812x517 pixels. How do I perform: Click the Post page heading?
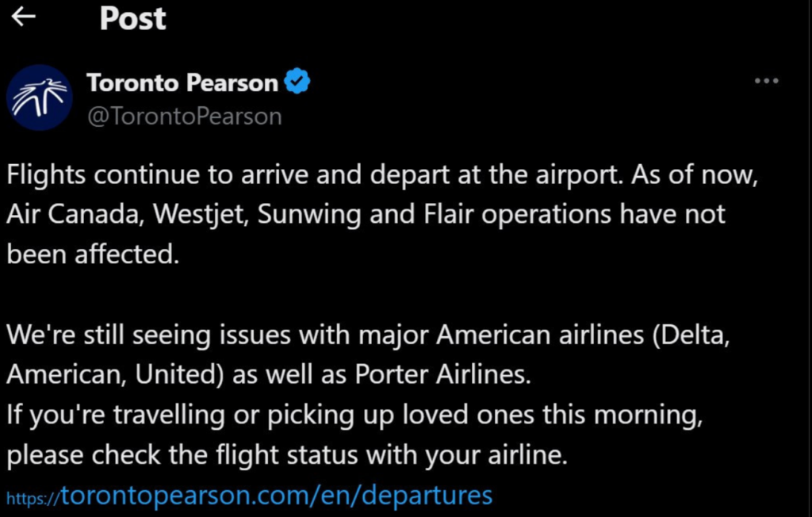tap(132, 19)
